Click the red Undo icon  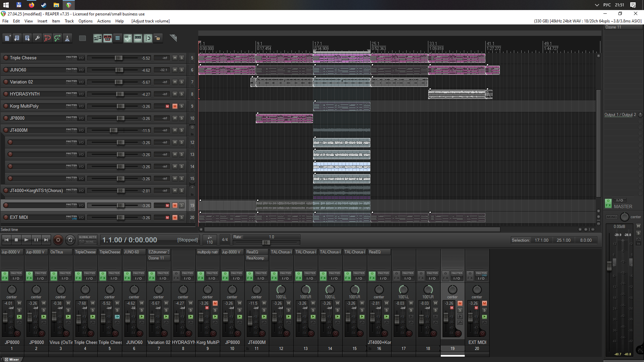pos(47,38)
